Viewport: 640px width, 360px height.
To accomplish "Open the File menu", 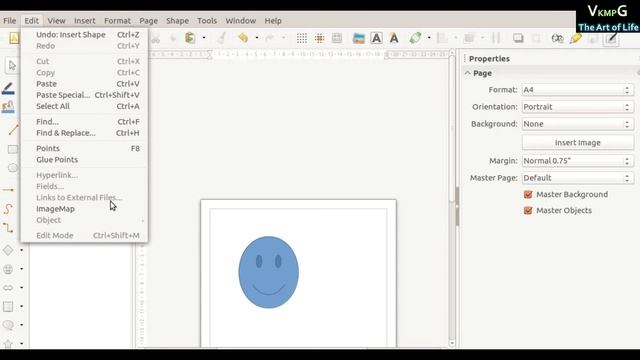I will (x=9, y=20).
